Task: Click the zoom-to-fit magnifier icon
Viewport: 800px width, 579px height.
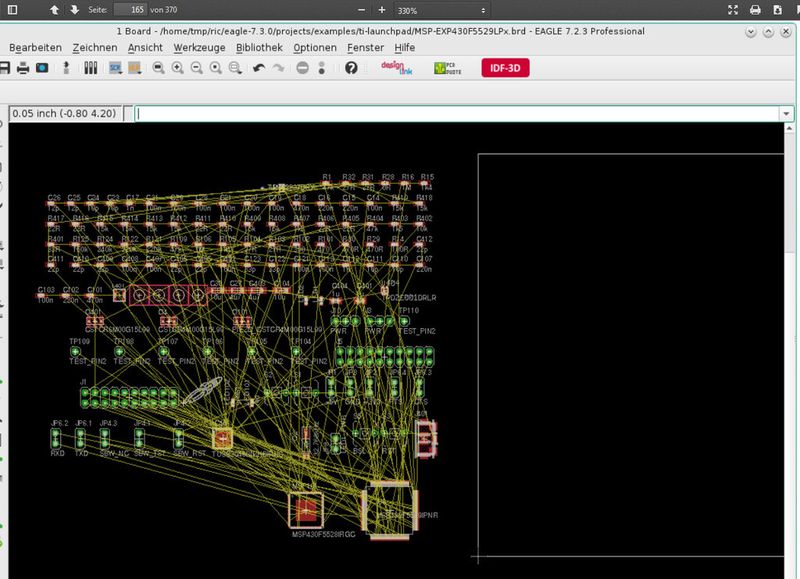Action: coord(159,69)
